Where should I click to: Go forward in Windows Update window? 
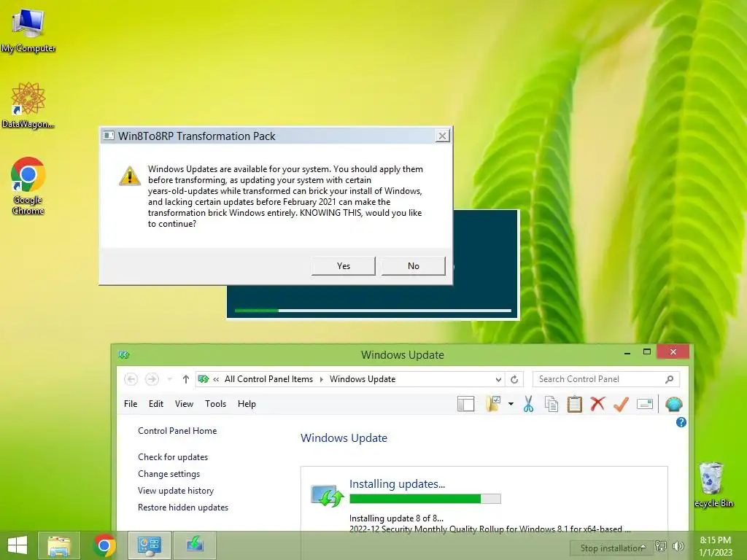152,379
